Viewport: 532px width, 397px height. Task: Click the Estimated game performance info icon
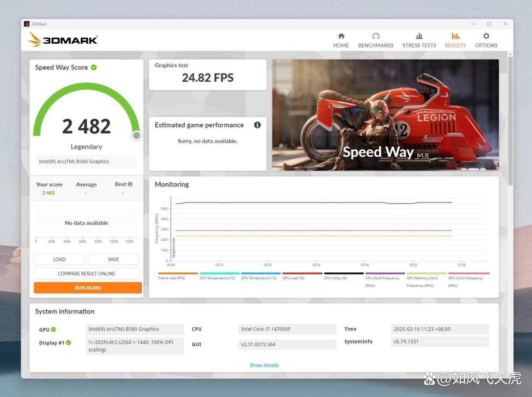(257, 125)
